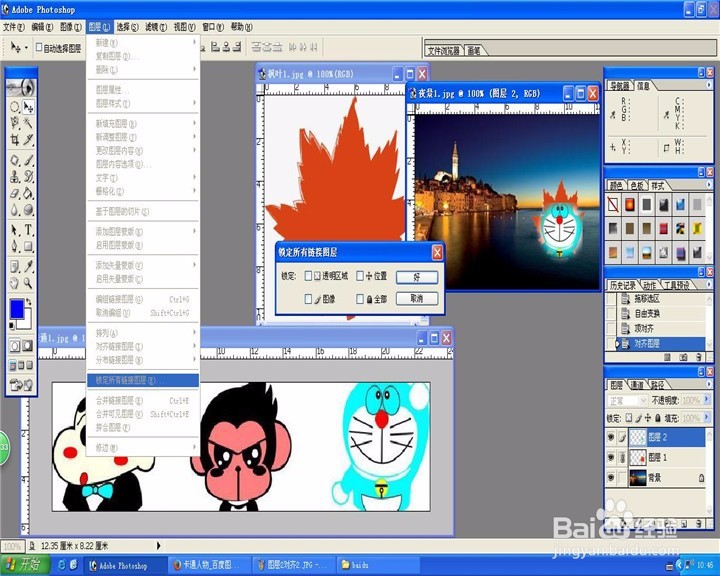Expand the status bar info arrow

coord(158,546)
